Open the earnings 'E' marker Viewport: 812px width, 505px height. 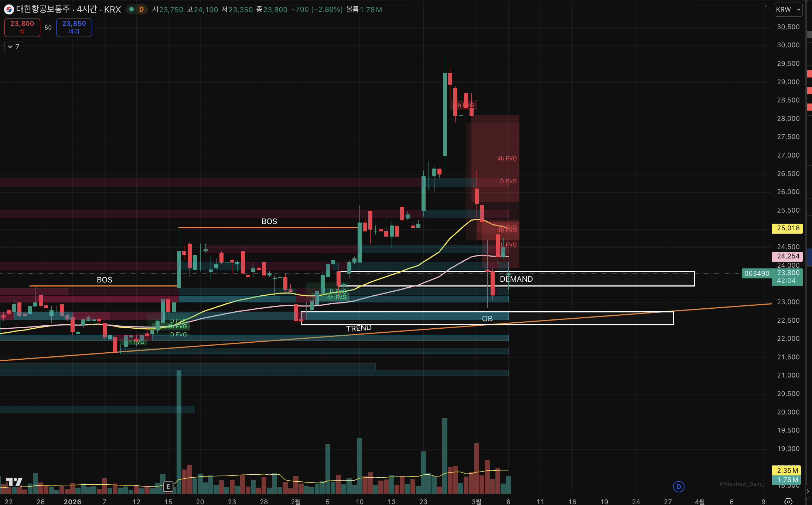(168, 487)
